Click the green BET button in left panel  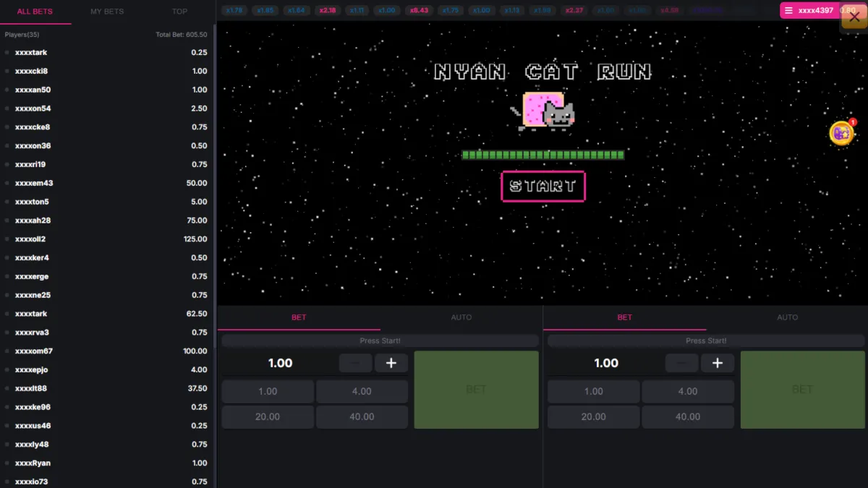point(476,390)
